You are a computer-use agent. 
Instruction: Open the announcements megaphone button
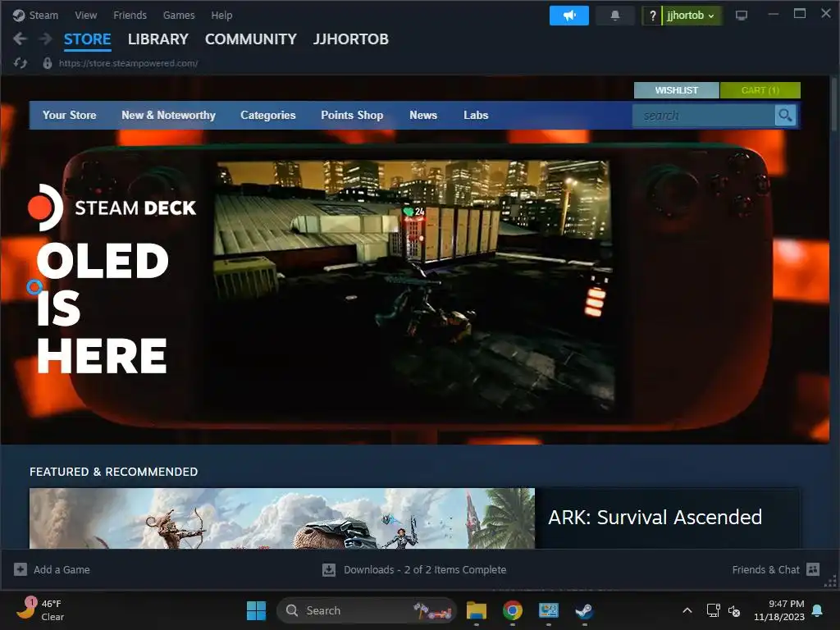point(569,16)
